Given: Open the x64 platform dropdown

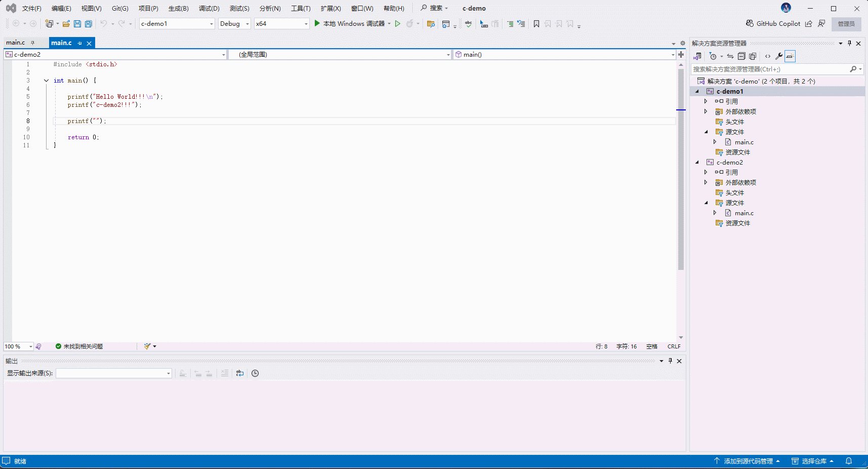Looking at the screenshot, I should tap(282, 24).
